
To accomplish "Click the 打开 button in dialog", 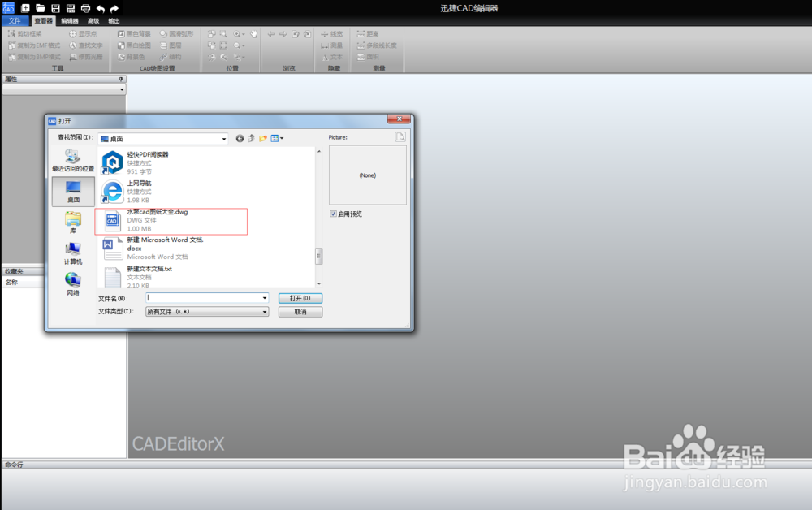I will (x=300, y=298).
